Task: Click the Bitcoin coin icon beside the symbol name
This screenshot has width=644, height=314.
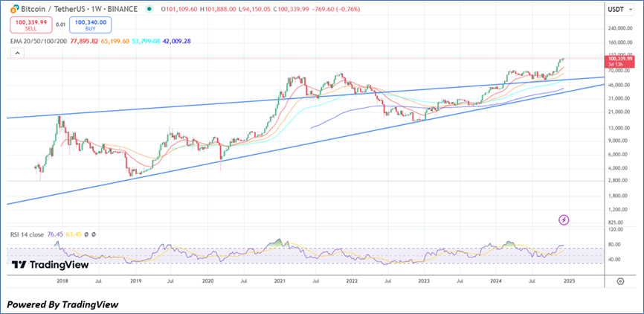Action: click(x=15, y=9)
